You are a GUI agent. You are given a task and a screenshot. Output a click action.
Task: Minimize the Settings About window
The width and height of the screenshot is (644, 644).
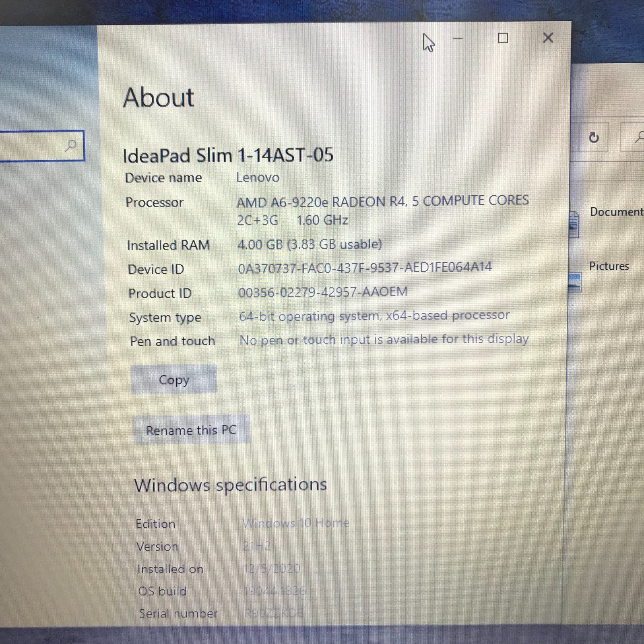point(458,39)
